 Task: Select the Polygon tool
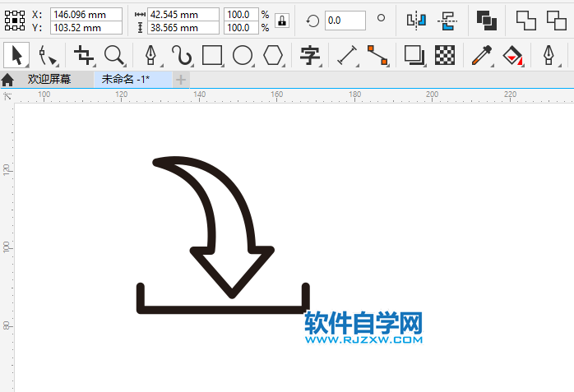pos(273,56)
